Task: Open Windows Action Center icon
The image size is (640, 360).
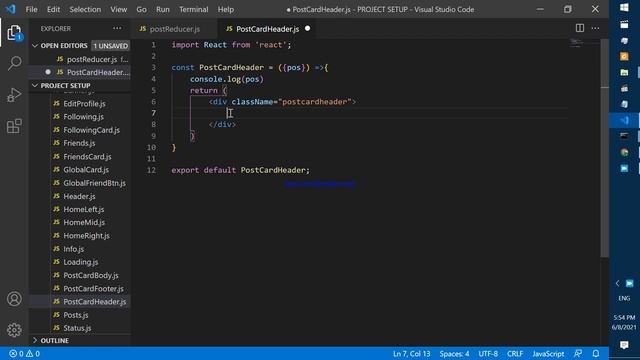Action: pyautogui.click(x=624, y=345)
